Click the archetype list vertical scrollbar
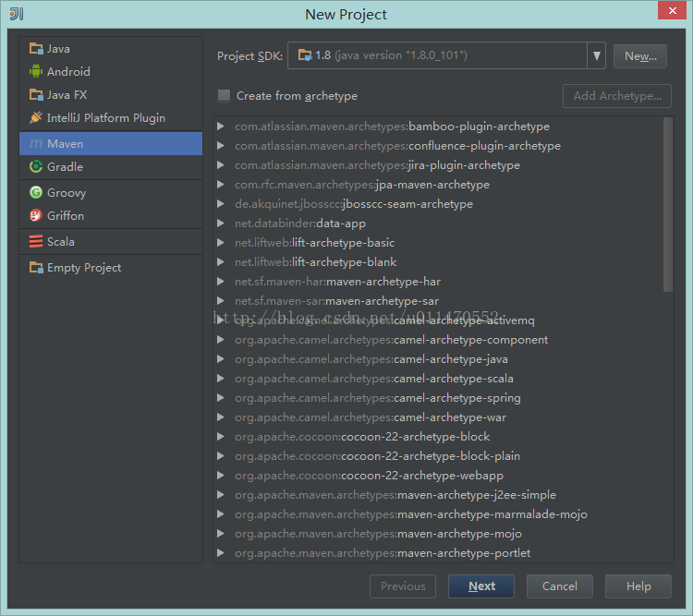The width and height of the screenshot is (693, 616). (668, 204)
